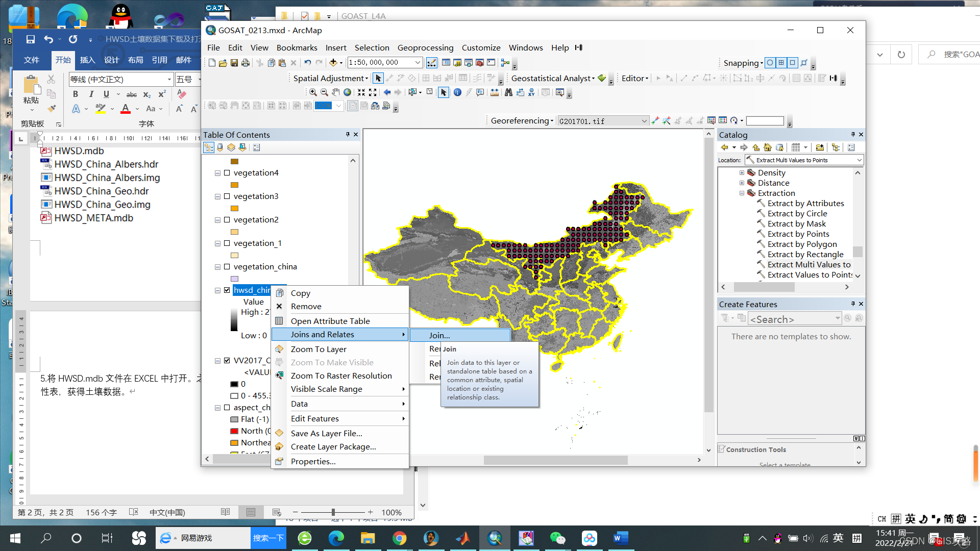Open the Editor toolbar window icon
Screen dimensions: 980x551
tap(431, 62)
